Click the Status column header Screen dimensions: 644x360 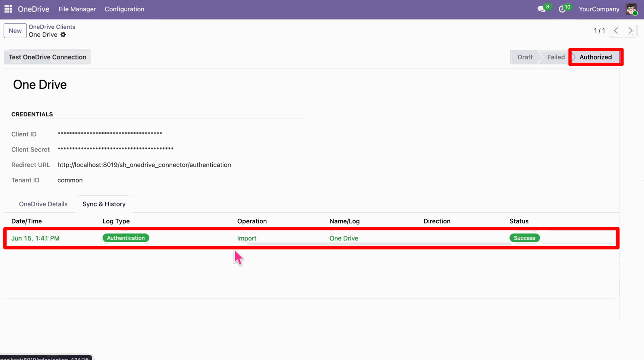coord(519,221)
